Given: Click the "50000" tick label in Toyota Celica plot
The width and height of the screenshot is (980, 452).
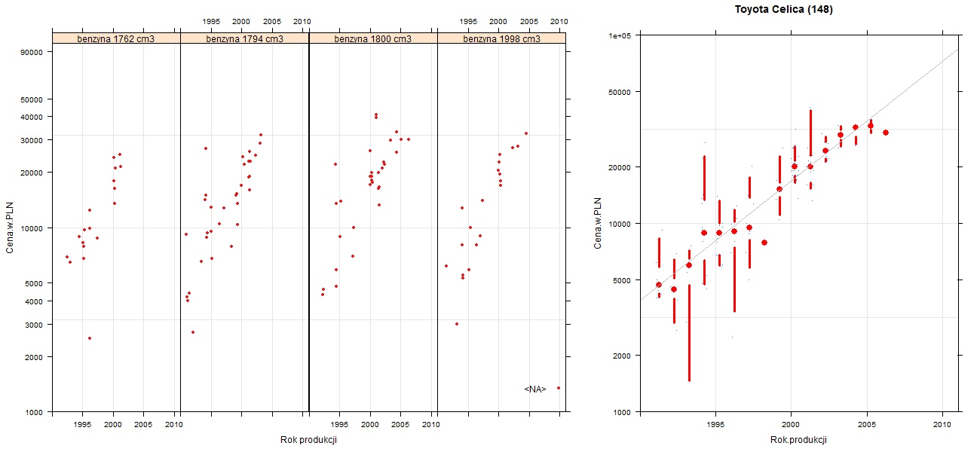Looking at the screenshot, I should pyautogui.click(x=620, y=92).
